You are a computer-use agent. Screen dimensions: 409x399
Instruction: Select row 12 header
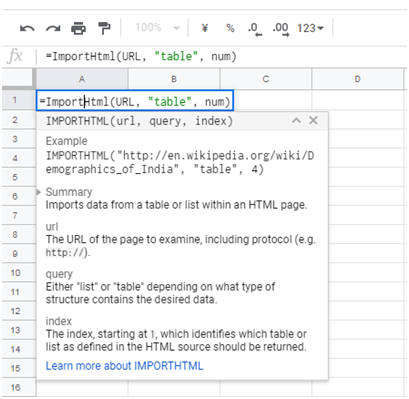pyautogui.click(x=15, y=311)
